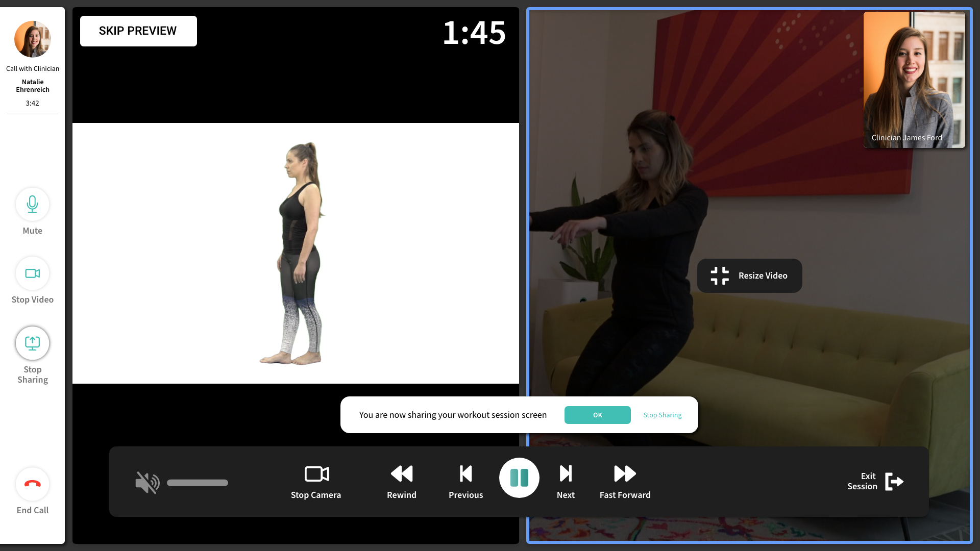Image resolution: width=980 pixels, height=551 pixels.
Task: Click the Stop Camera icon
Action: [x=316, y=474]
